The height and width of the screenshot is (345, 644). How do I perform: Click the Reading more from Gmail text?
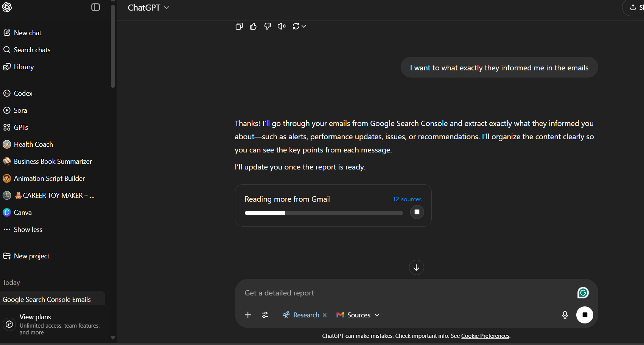[x=288, y=199]
